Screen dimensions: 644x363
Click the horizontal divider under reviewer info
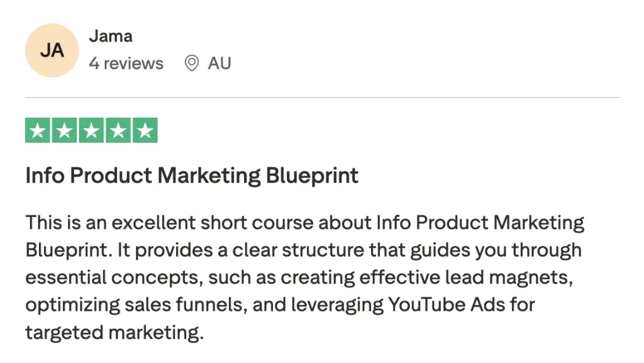(323, 98)
